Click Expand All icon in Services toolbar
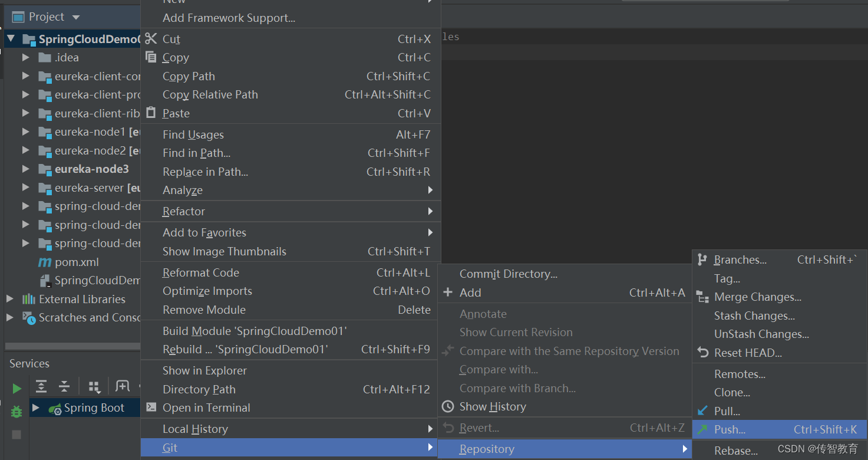The width and height of the screenshot is (868, 460). click(x=41, y=386)
